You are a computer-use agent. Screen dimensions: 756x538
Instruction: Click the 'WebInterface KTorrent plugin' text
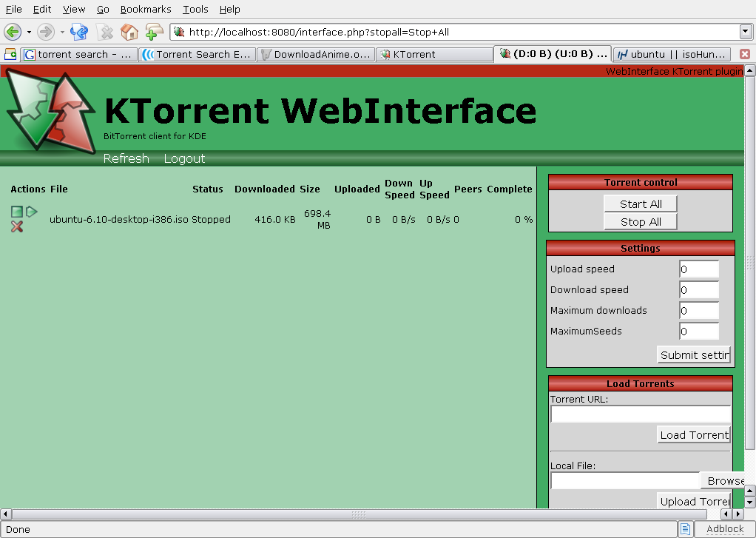point(674,71)
